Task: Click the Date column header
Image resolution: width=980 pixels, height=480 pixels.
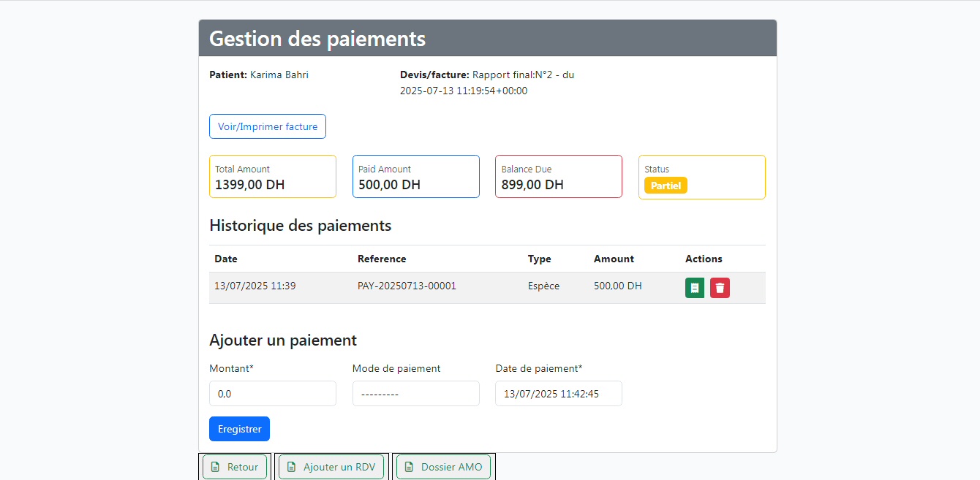Action: coord(226,259)
